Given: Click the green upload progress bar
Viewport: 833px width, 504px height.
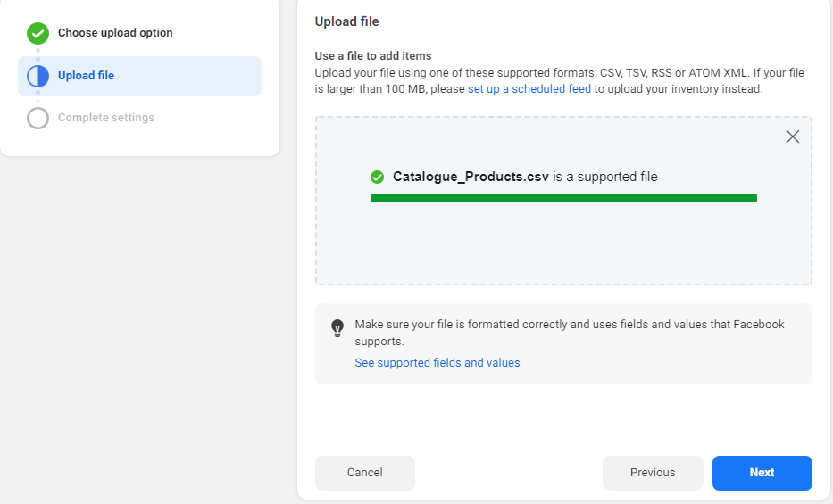Looking at the screenshot, I should [x=563, y=198].
